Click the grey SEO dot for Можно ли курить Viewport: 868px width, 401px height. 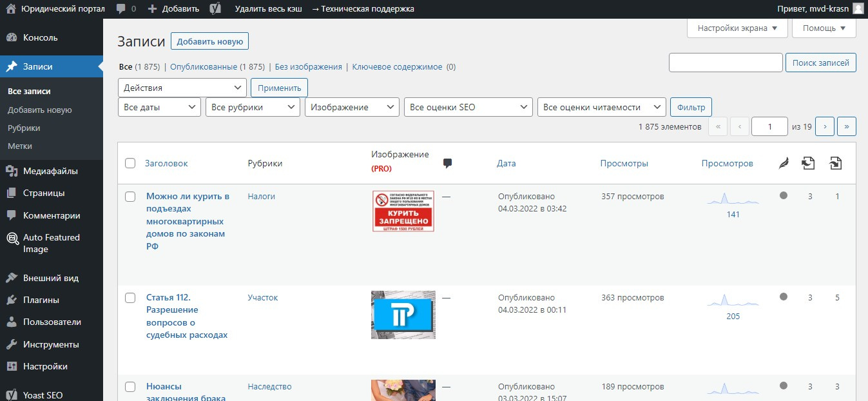click(784, 195)
